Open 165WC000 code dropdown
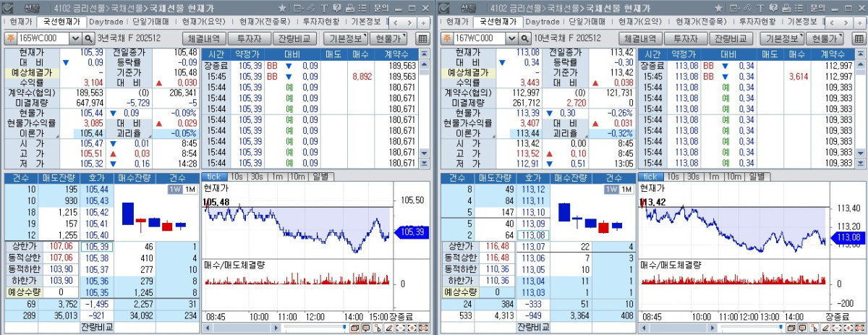This screenshot has height=335, width=868. pos(75,38)
